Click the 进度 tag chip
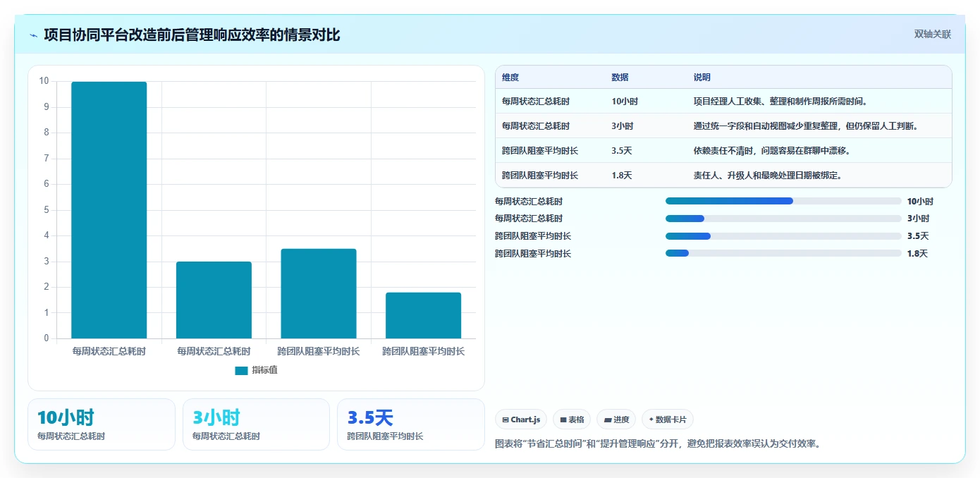The height and width of the screenshot is (478, 980). point(616,419)
